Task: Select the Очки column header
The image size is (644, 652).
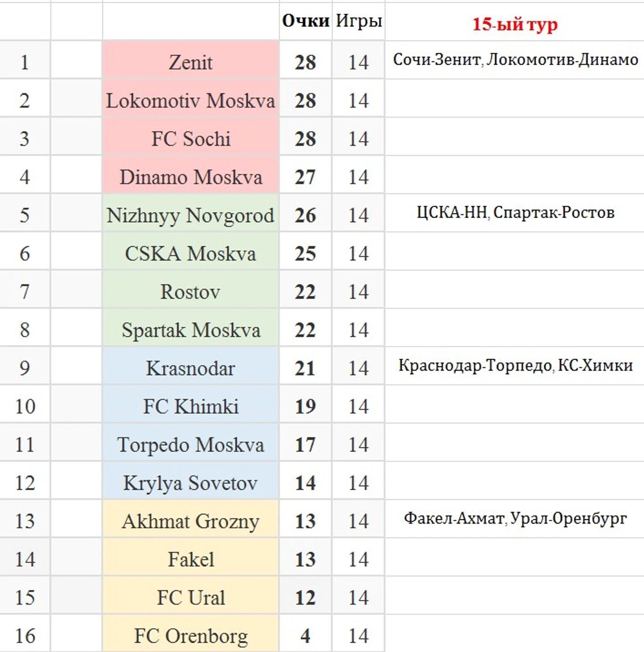Action: click(x=306, y=21)
